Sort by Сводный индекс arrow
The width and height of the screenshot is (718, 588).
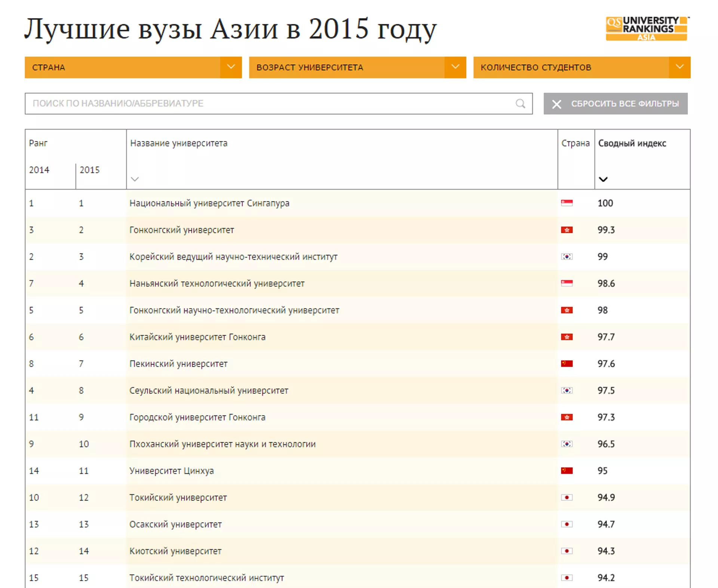point(603,179)
